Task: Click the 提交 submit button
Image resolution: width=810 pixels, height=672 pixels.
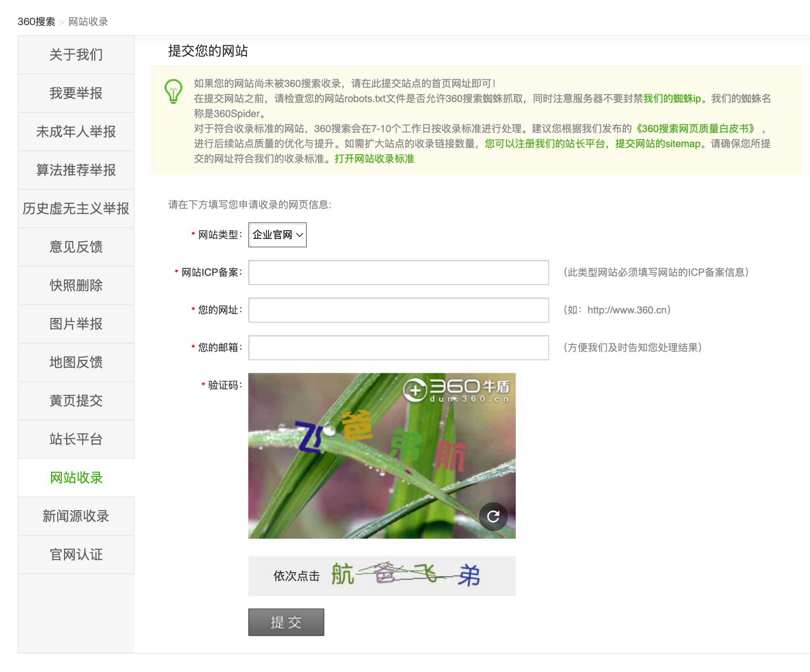Action: click(x=286, y=622)
